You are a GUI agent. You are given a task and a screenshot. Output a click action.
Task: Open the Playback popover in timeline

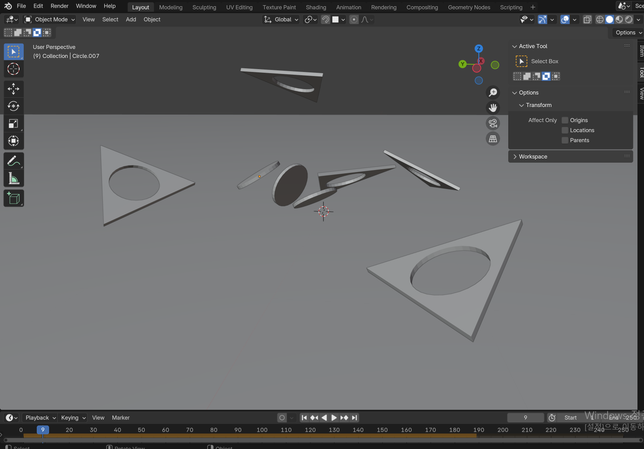(x=38, y=417)
